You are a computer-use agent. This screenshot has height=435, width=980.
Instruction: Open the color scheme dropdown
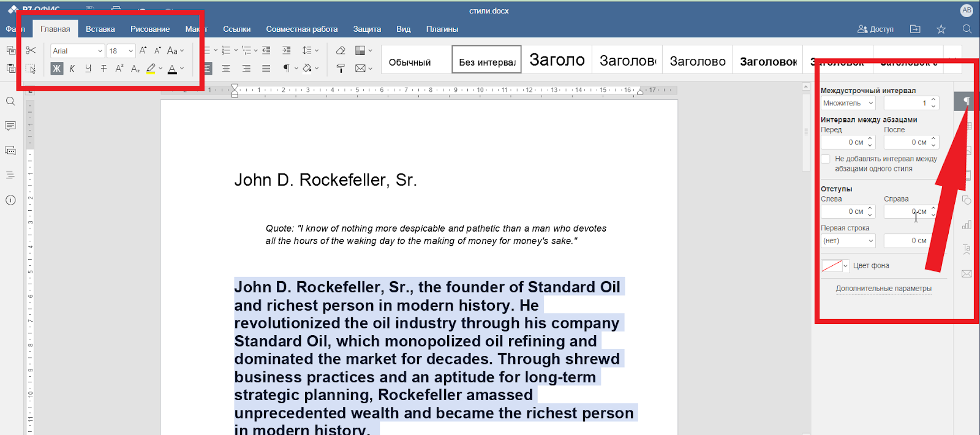pyautogui.click(x=363, y=50)
